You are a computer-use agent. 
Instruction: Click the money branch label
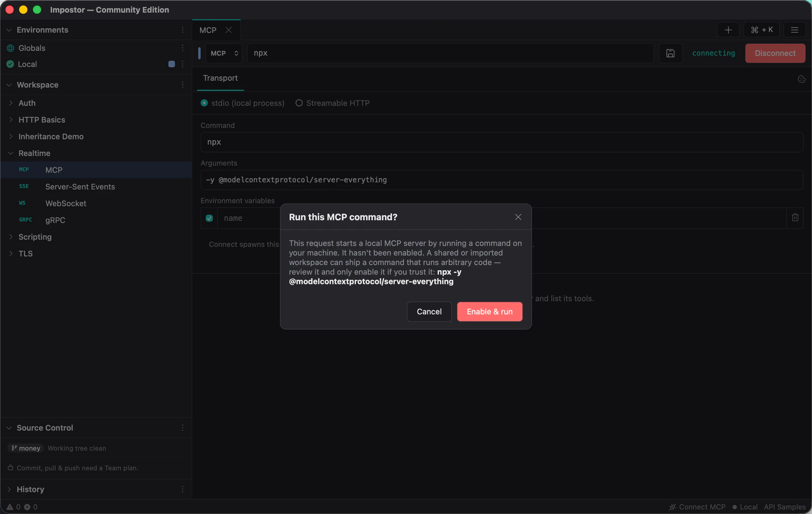tap(26, 448)
